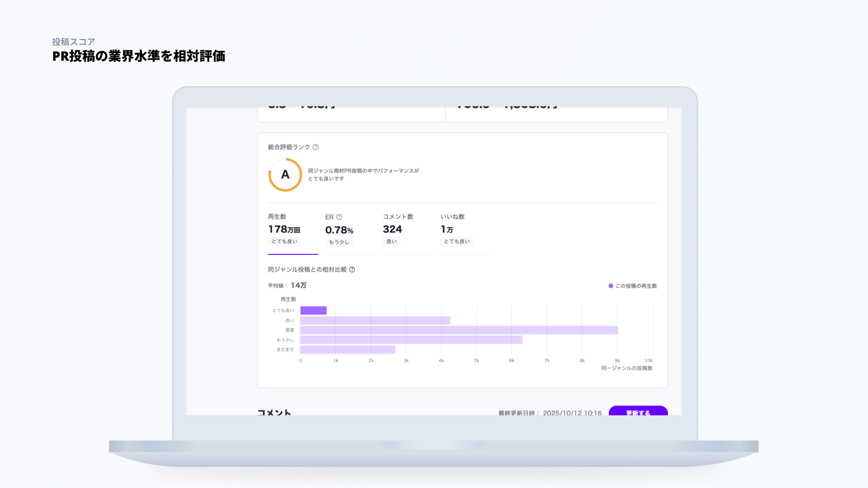Click the とても良い badge under 再生数

coord(285,241)
